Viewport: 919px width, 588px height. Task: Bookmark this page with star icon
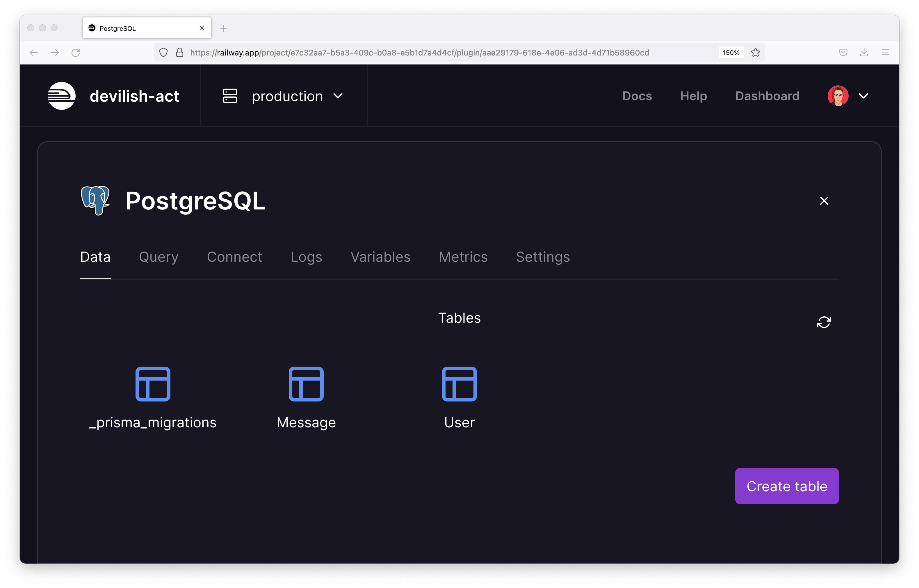pyautogui.click(x=755, y=53)
